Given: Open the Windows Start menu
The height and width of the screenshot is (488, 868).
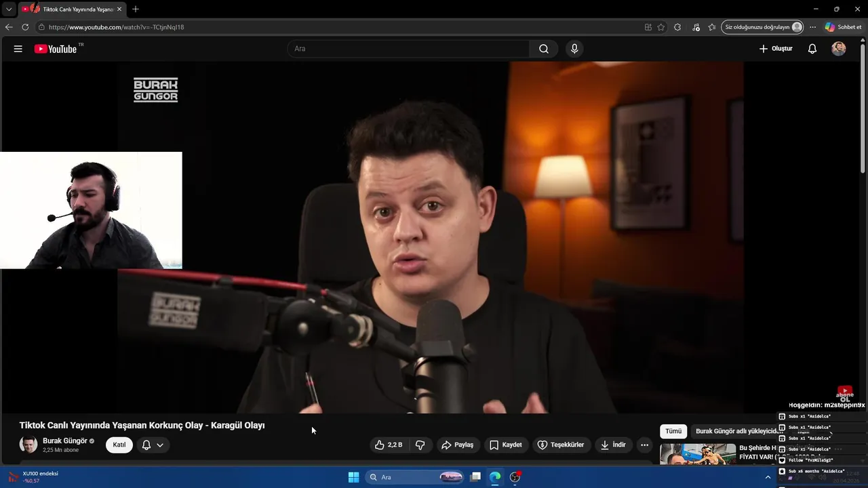Looking at the screenshot, I should coord(353,477).
